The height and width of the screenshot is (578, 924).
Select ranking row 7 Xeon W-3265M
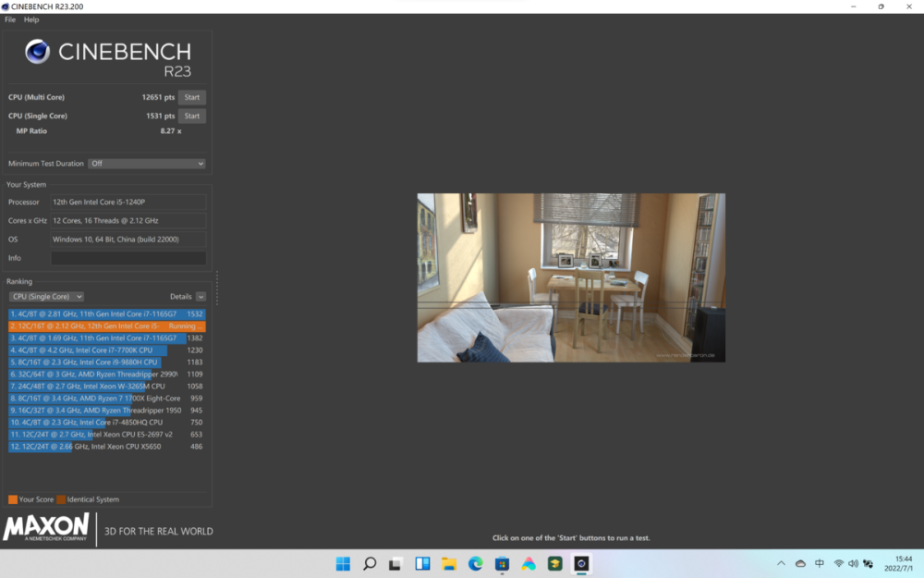[106, 387]
